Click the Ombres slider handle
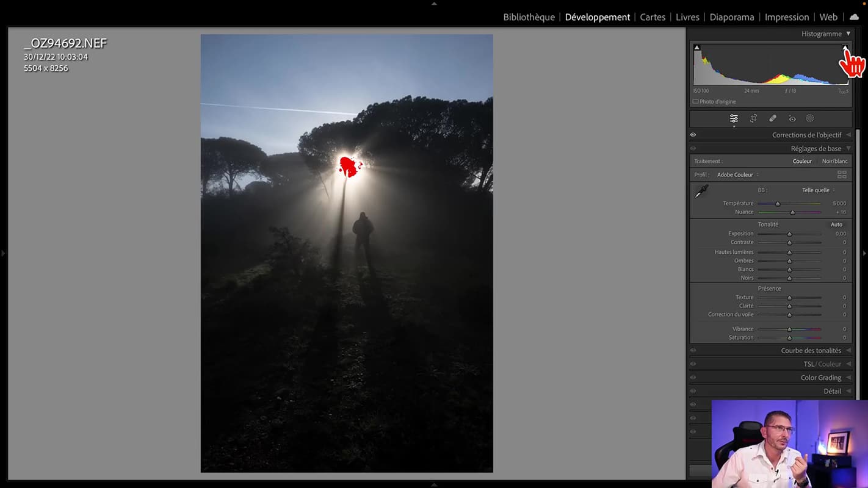This screenshot has height=488, width=868. pos(789,260)
